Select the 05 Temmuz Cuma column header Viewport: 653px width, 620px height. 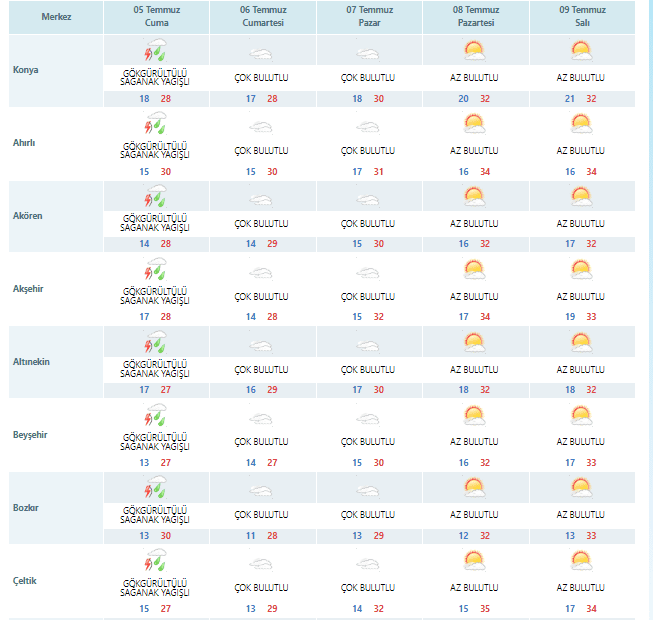click(155, 17)
